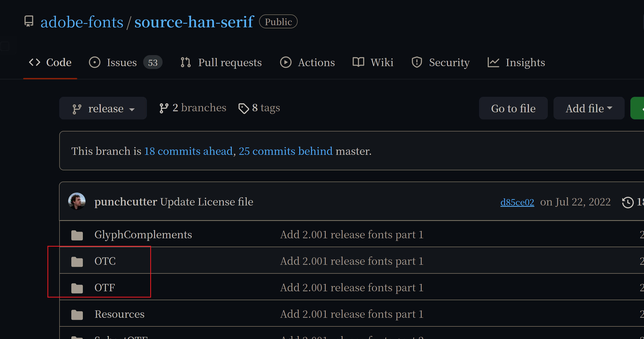Switch to the Issues tab
The height and width of the screenshot is (339, 644).
pos(122,62)
